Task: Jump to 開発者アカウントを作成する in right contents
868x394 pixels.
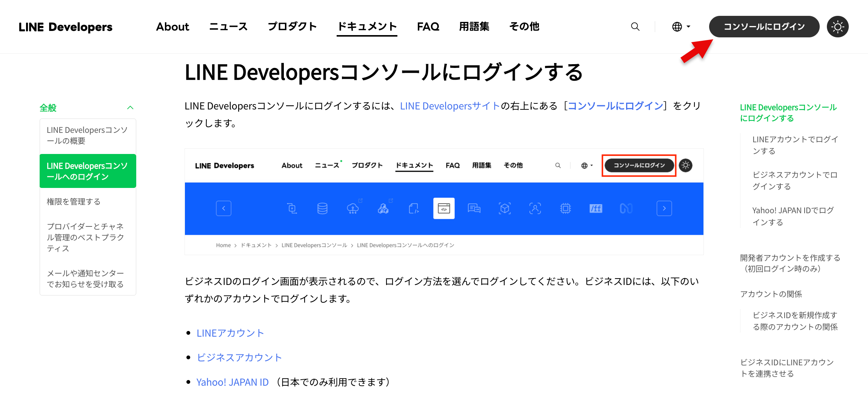Action: (x=790, y=263)
